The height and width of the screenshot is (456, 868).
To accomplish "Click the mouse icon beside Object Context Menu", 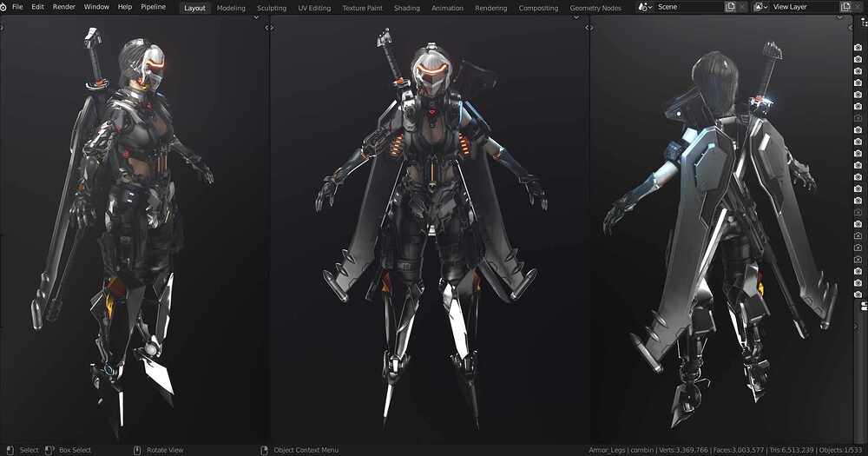I will [264, 450].
